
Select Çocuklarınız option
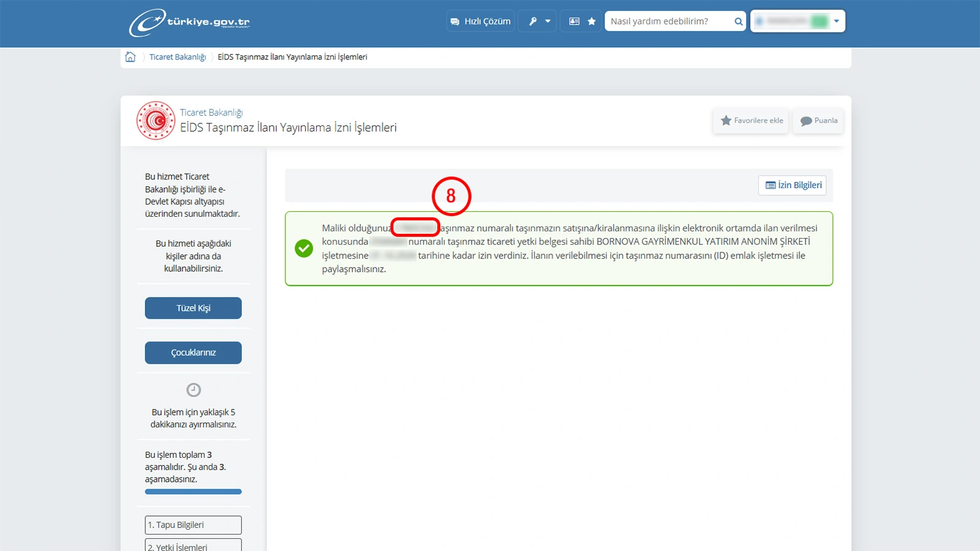pos(194,353)
